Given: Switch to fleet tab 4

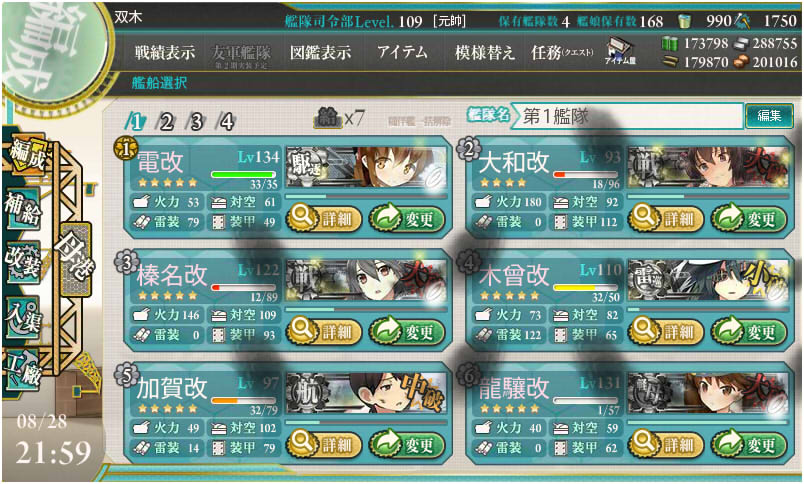Looking at the screenshot, I should (226, 122).
